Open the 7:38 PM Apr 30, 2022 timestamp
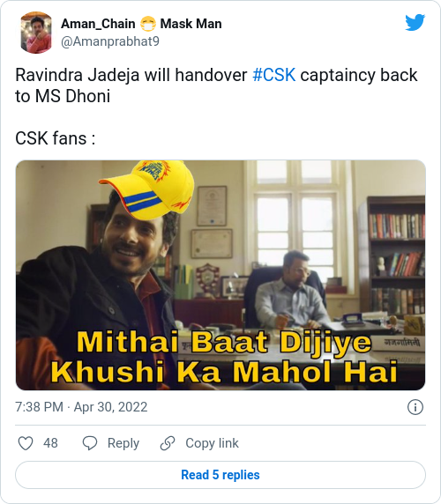441x504 pixels. 81,407
